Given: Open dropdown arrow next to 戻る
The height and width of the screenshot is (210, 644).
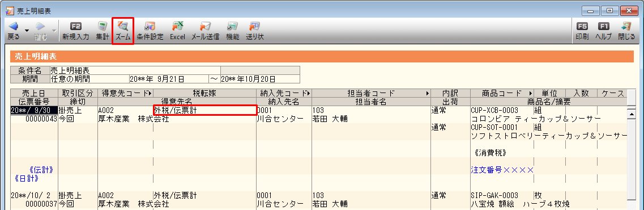Looking at the screenshot, I should 27,31.
